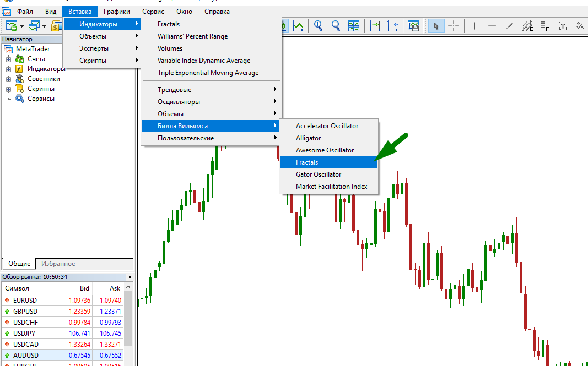
Task: Open the new chart dropdown arrow
Action: click(21, 26)
